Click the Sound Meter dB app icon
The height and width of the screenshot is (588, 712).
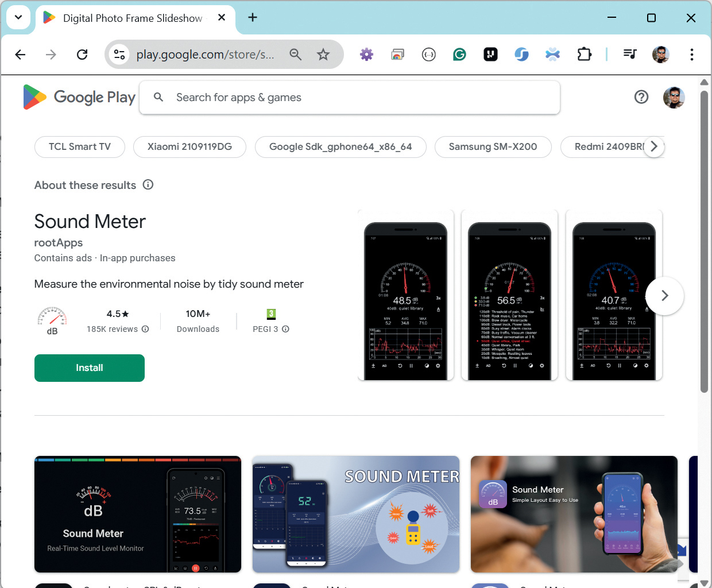[52, 321]
